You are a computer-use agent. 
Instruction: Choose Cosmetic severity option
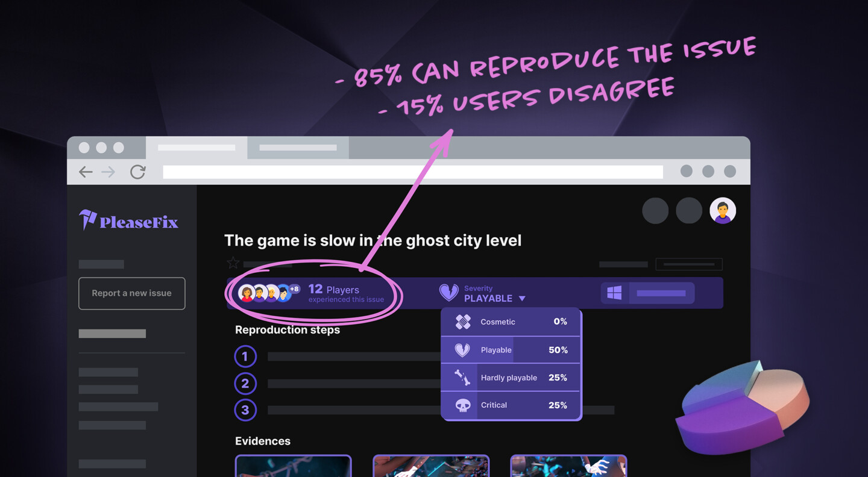click(511, 322)
